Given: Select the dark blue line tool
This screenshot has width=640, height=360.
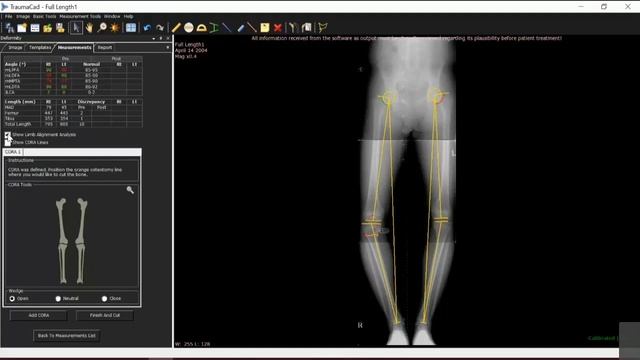Looking at the screenshot, I should pyautogui.click(x=227, y=27).
